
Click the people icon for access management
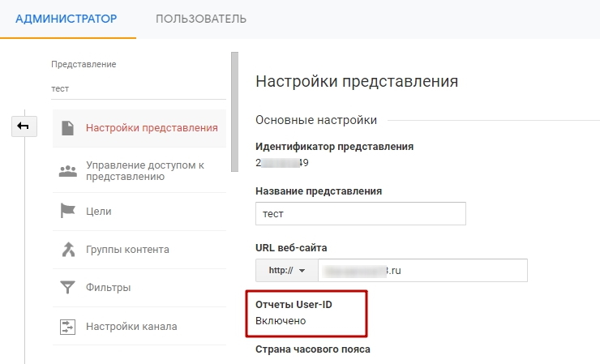coord(68,171)
